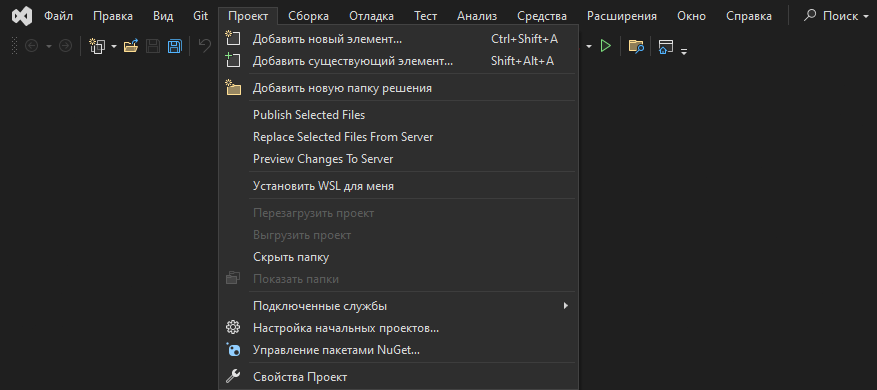This screenshot has width=877, height=390.
Task: Open the Расширения menu
Action: pos(622,16)
